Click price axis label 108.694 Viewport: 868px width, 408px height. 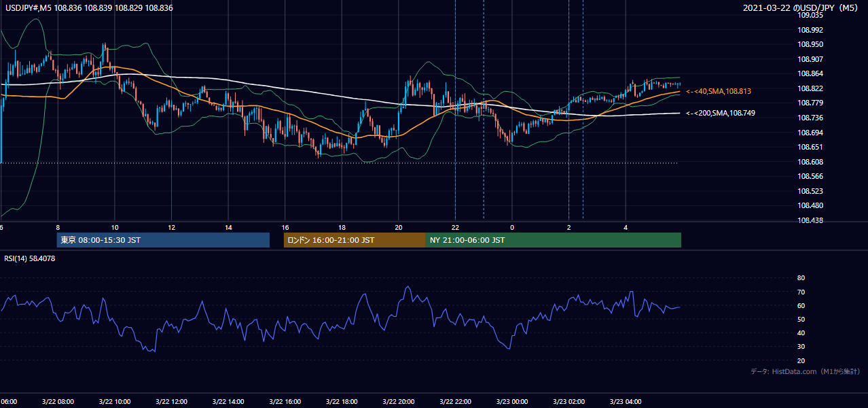point(812,132)
